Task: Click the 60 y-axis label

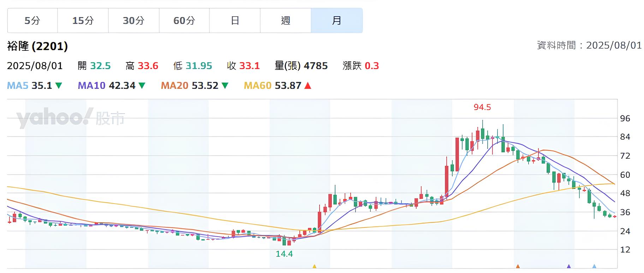Action: [625, 175]
